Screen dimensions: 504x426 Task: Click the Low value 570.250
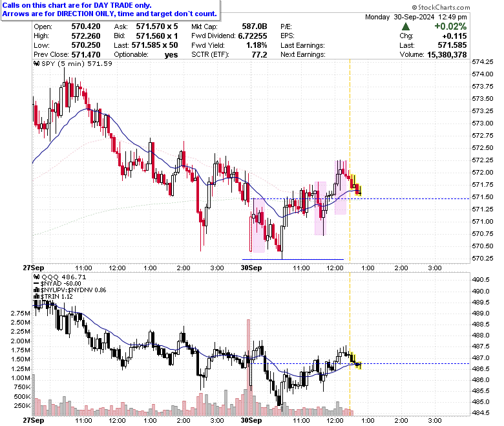[86, 45]
